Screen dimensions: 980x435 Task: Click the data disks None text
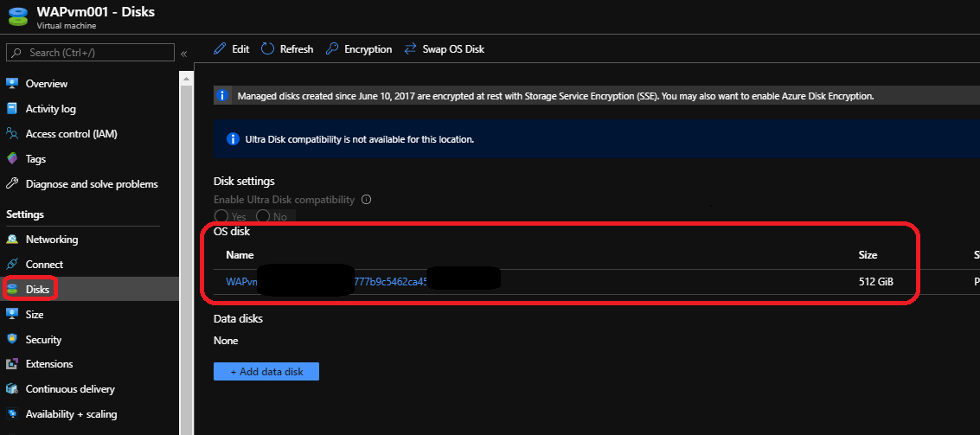tap(226, 341)
